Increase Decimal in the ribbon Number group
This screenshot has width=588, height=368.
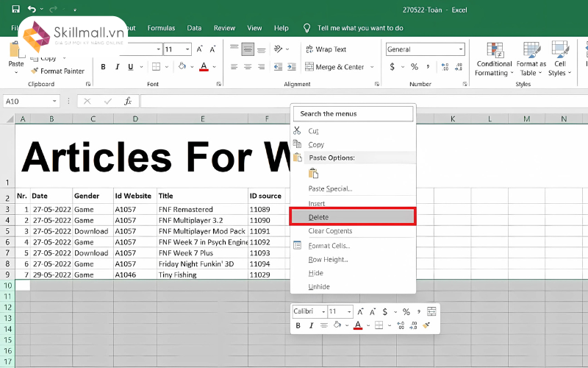coord(445,67)
